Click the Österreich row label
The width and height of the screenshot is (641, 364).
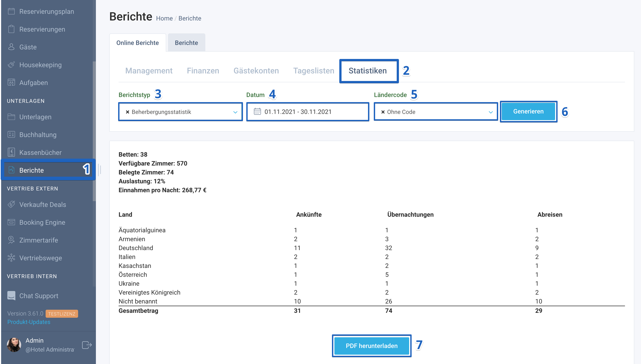[x=133, y=275]
